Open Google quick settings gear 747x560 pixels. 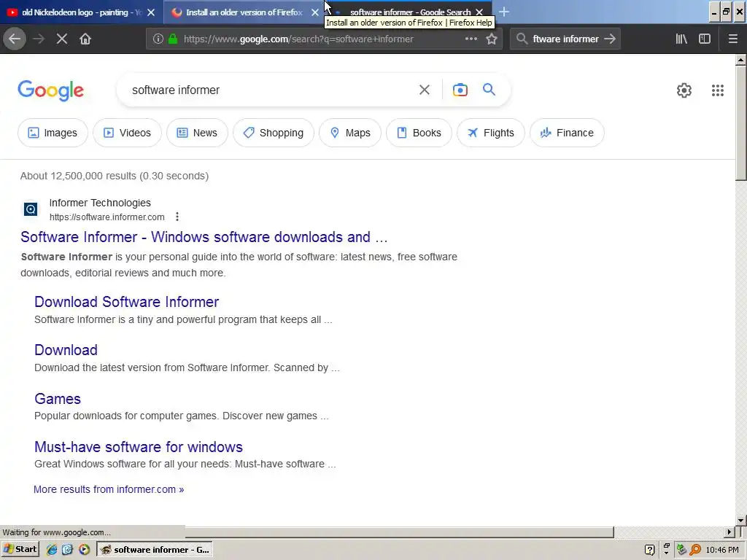(684, 90)
